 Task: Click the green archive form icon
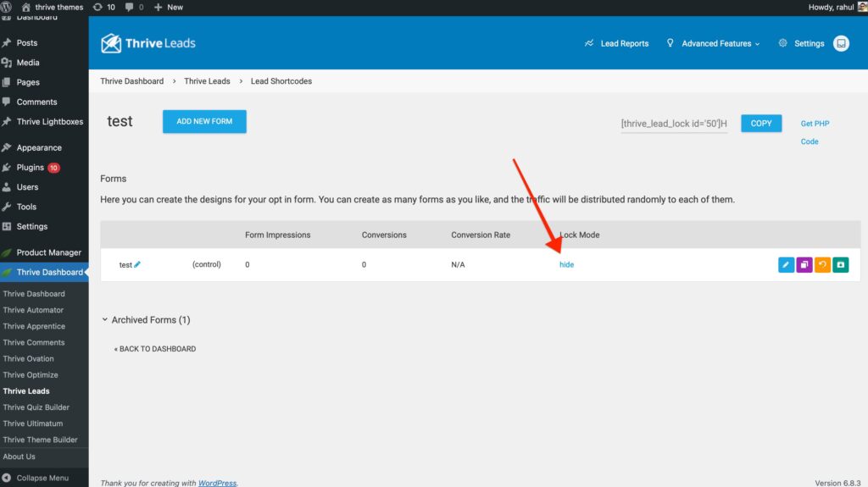(840, 265)
